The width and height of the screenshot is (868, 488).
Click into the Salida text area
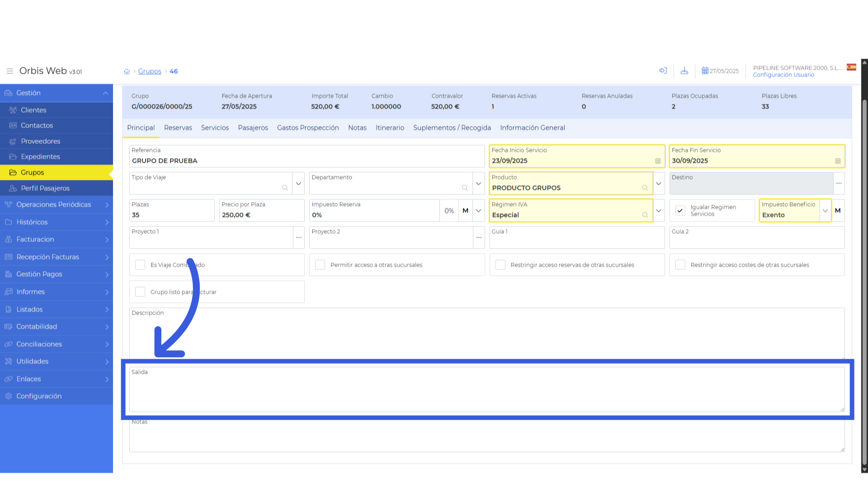487,389
